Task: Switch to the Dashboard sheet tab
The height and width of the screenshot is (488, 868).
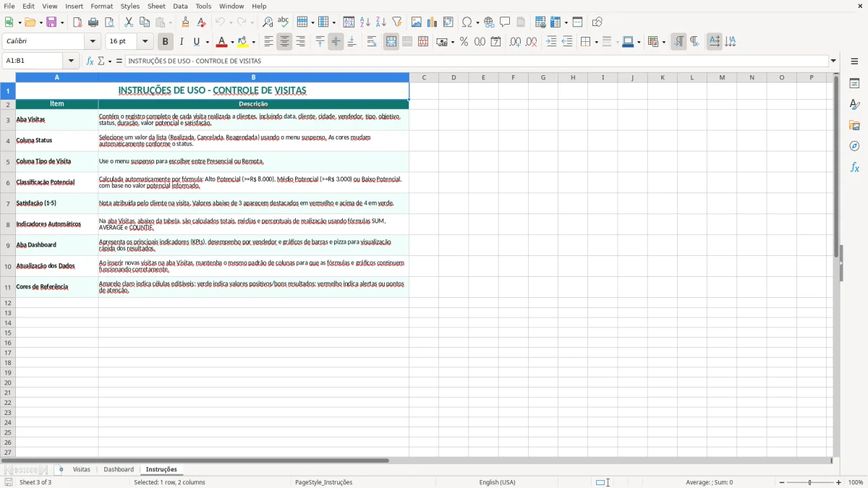Action: click(x=119, y=469)
